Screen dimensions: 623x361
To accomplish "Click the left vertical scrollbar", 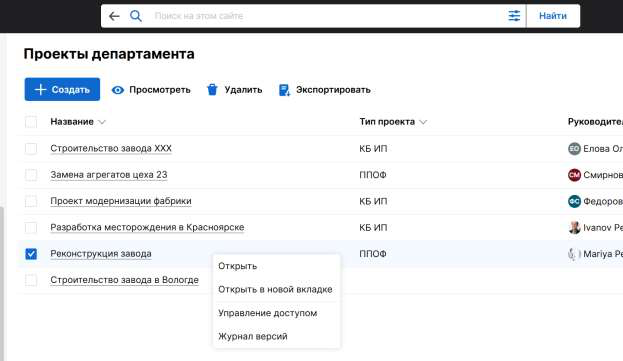I will point(2,284).
